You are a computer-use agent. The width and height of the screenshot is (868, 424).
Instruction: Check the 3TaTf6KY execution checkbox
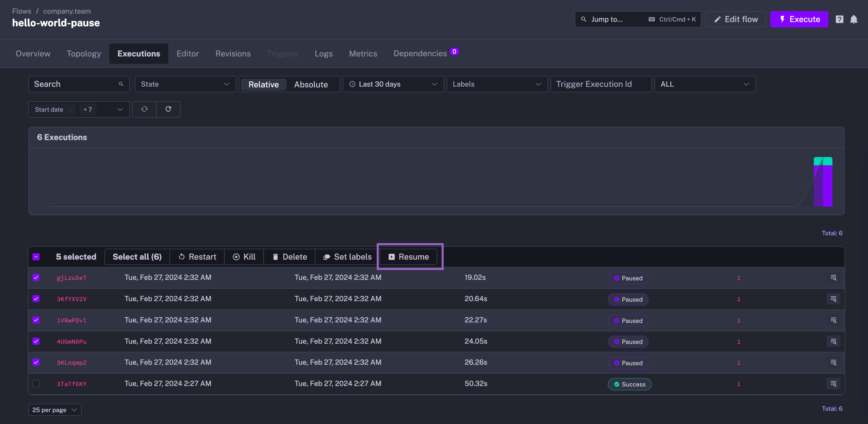tap(36, 383)
